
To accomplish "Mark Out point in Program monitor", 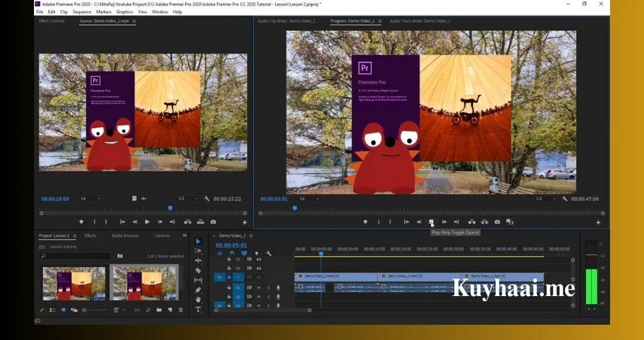I will (x=390, y=222).
